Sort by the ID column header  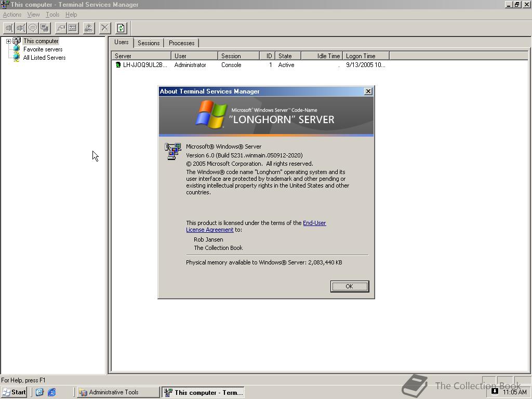click(268, 56)
